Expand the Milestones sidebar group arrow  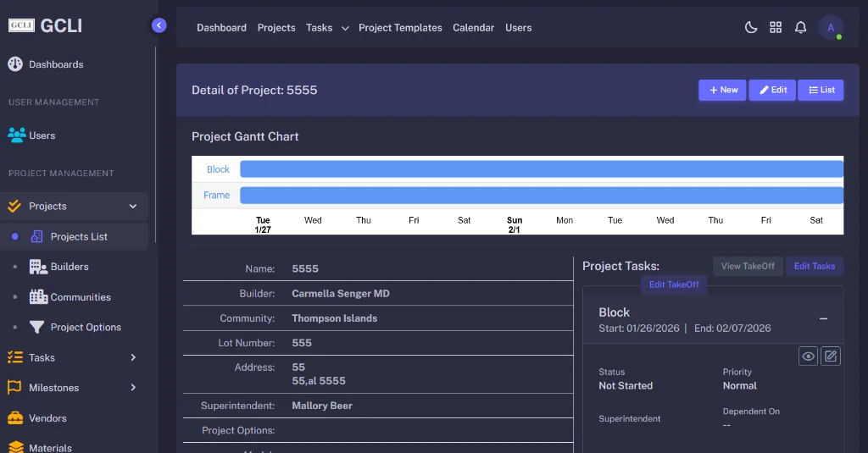pos(133,387)
